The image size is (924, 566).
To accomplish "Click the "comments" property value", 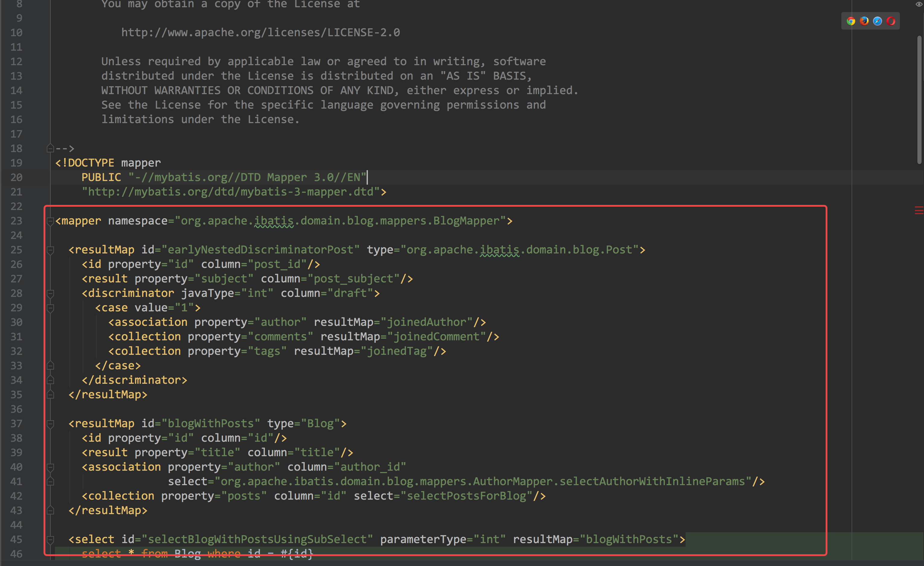I will [x=281, y=337].
